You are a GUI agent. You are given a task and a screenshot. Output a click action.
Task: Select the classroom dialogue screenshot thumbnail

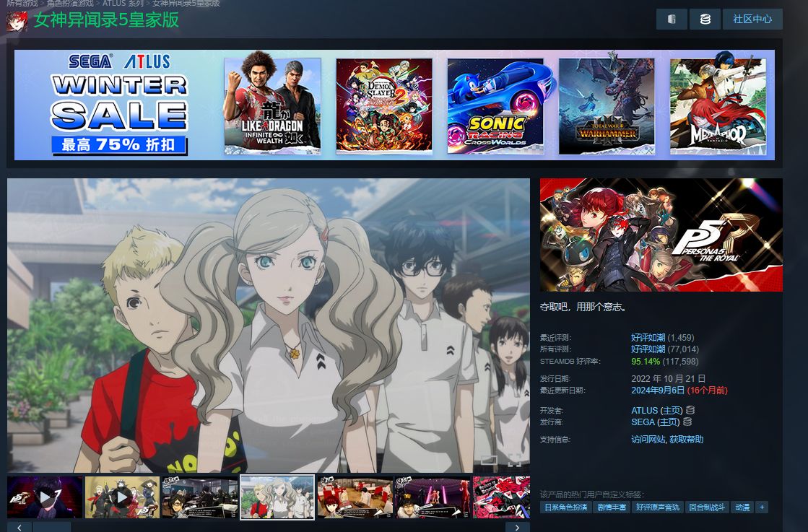pos(200,497)
